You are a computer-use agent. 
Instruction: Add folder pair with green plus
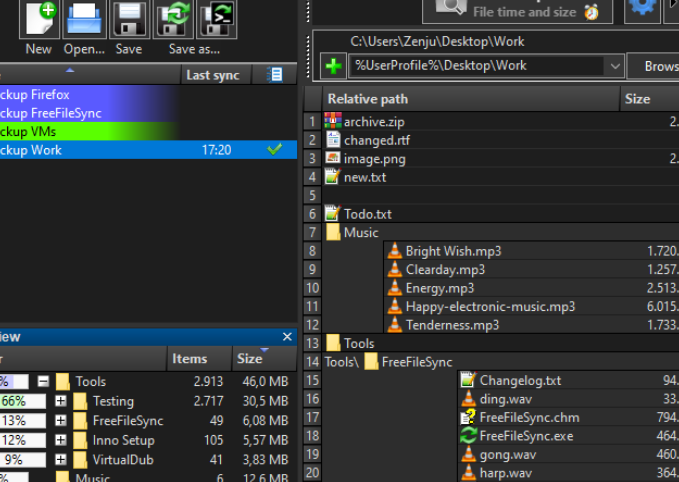pos(333,66)
